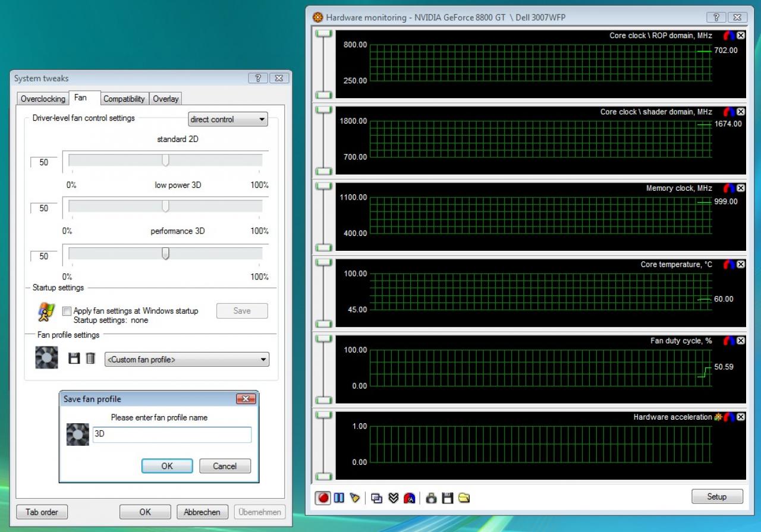Click the 702.00 core clock reading

(x=726, y=51)
